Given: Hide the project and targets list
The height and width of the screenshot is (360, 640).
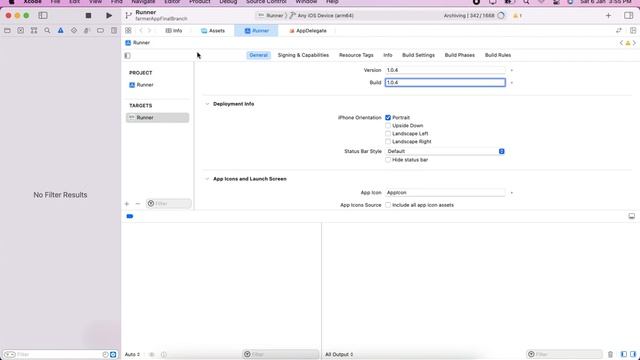Looking at the screenshot, I should coord(127,56).
